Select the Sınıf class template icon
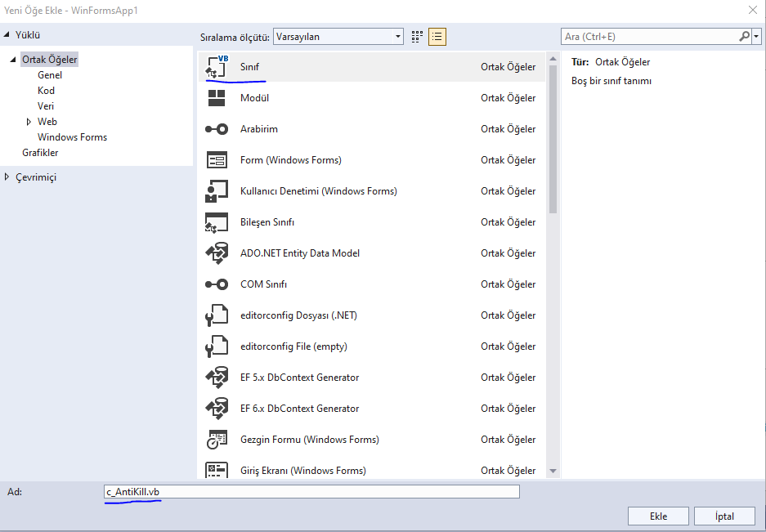 217,67
